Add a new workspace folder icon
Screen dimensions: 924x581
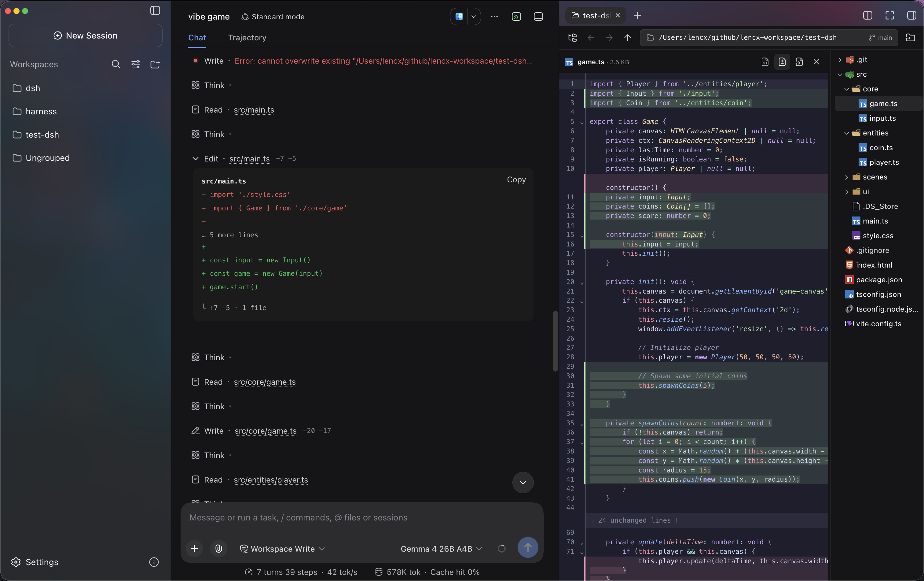[x=155, y=64]
